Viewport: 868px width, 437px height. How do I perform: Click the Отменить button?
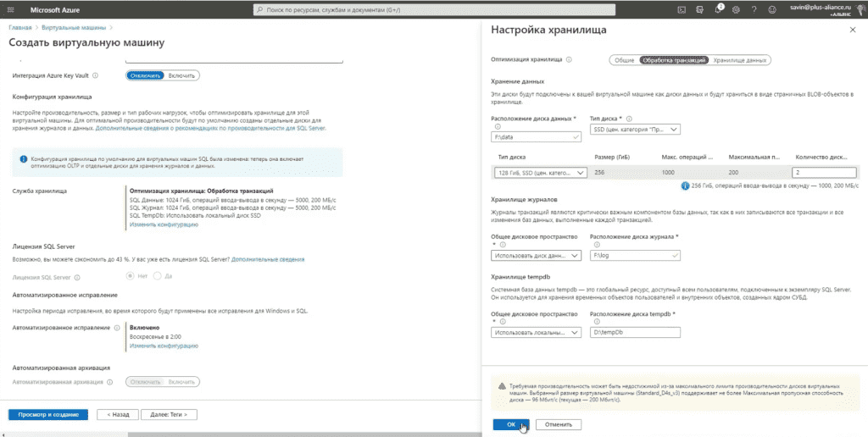pos(559,424)
